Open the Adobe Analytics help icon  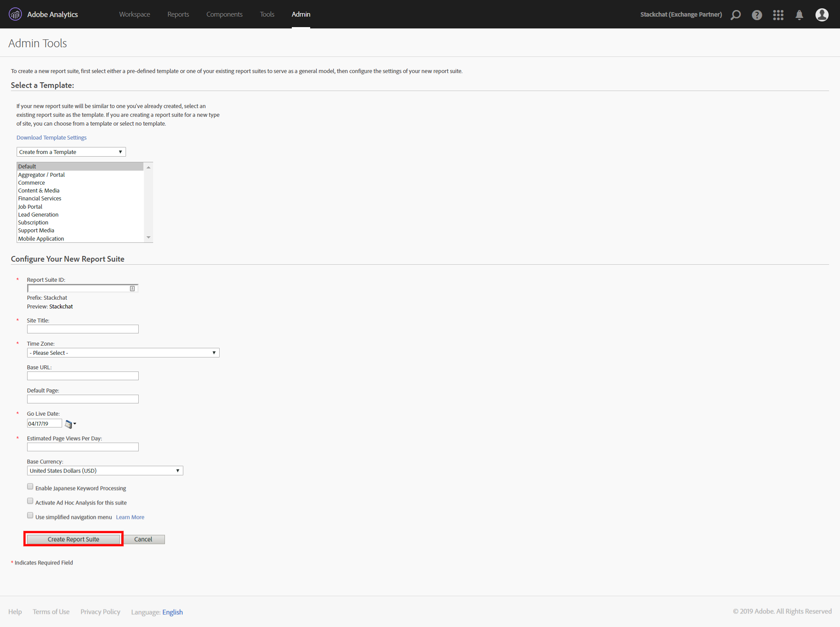pos(756,14)
